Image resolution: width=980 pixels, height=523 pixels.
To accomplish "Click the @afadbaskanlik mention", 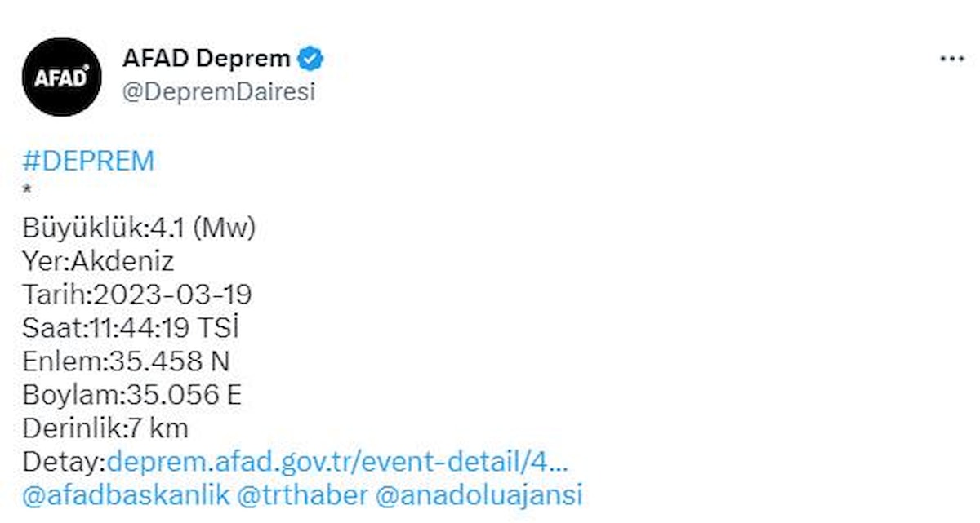I will [127, 495].
